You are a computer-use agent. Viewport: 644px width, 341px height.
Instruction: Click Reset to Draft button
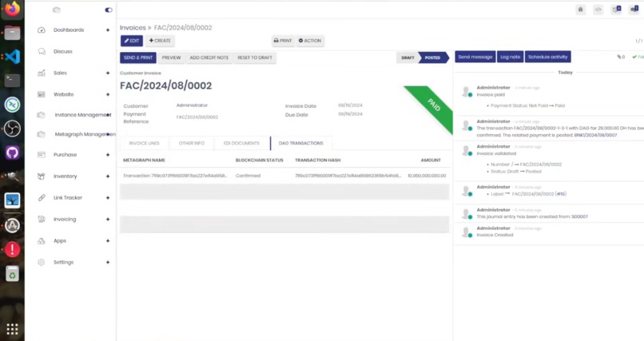pyautogui.click(x=255, y=57)
